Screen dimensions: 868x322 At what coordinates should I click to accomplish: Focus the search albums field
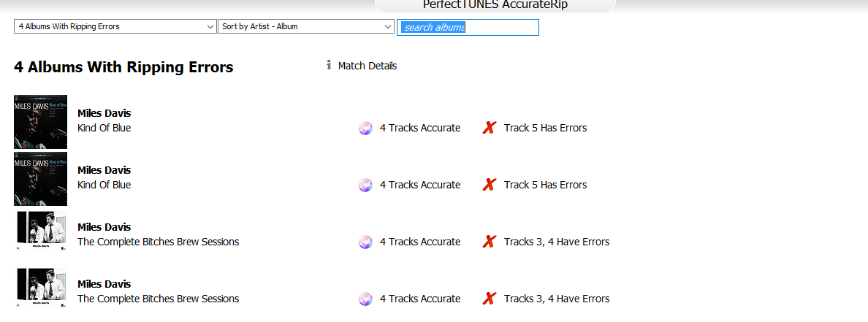point(468,28)
